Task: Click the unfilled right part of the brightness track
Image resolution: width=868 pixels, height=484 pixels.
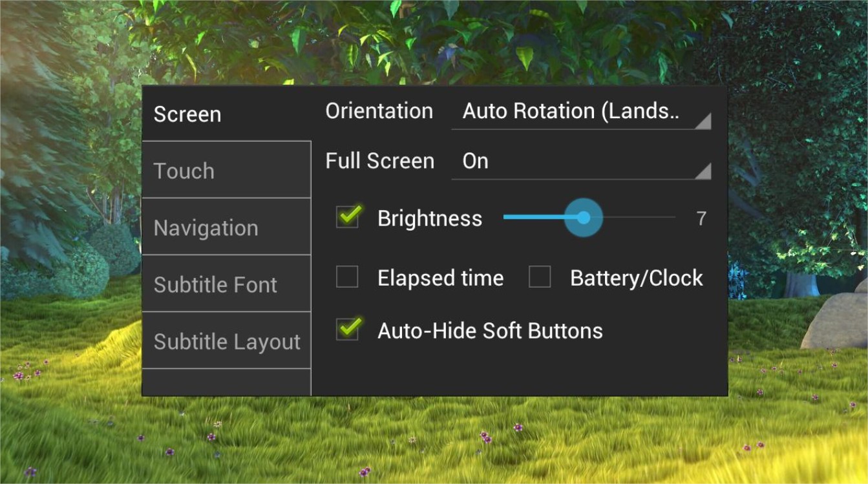Action: [x=640, y=218]
